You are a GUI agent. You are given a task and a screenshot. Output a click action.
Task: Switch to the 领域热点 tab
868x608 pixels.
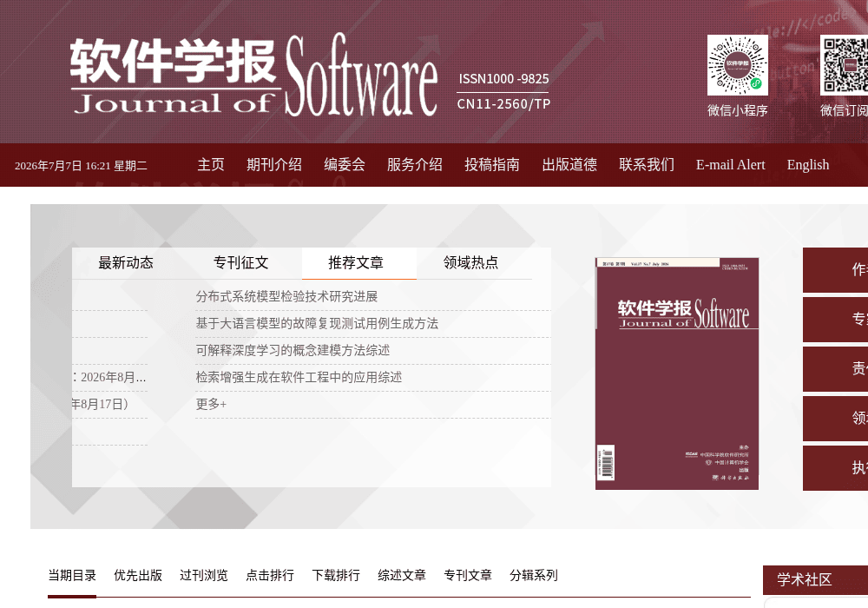[x=471, y=262]
